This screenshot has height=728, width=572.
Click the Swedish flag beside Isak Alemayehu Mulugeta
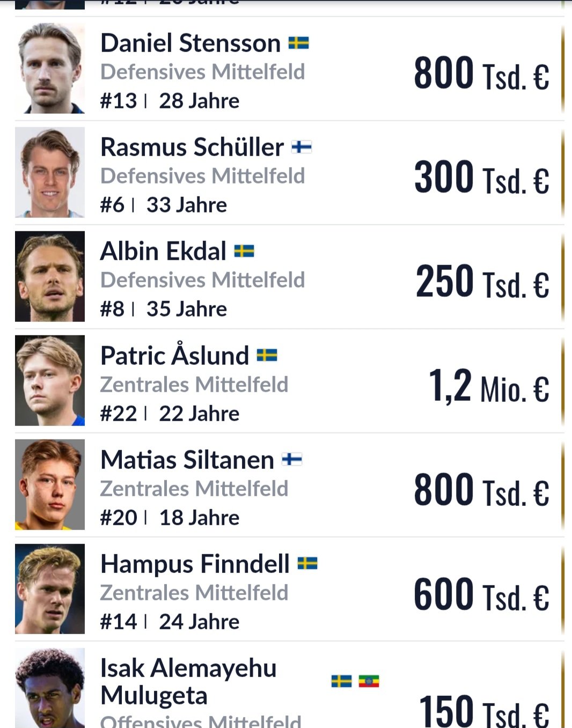point(341,681)
